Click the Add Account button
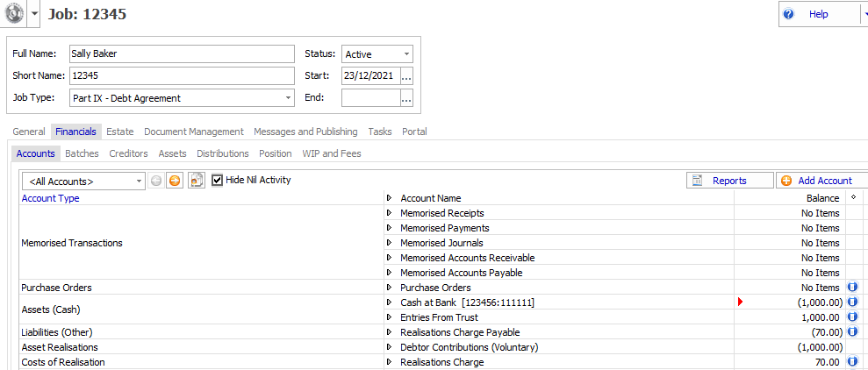The image size is (868, 370). pos(817,181)
